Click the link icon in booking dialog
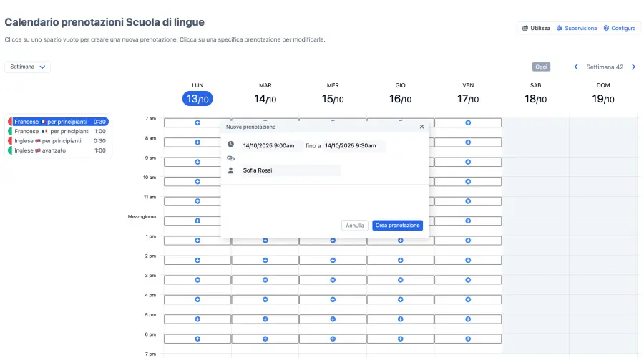The width and height of the screenshot is (644, 358). tap(230, 158)
